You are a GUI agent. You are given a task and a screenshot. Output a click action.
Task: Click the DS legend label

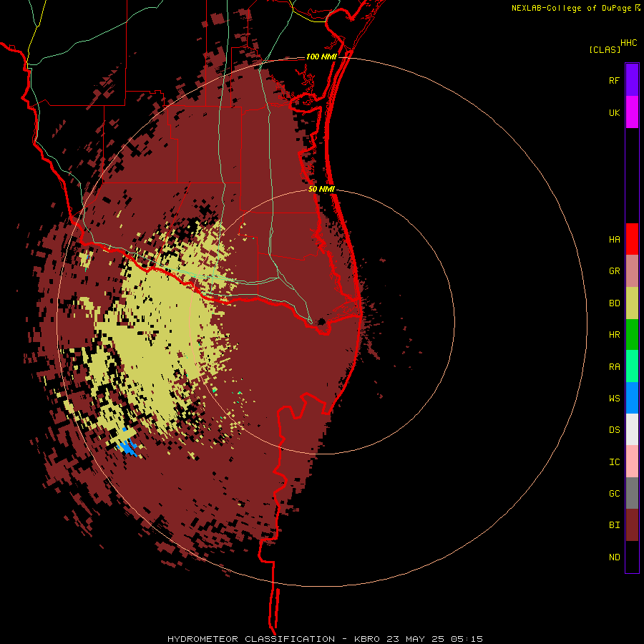coord(614,429)
